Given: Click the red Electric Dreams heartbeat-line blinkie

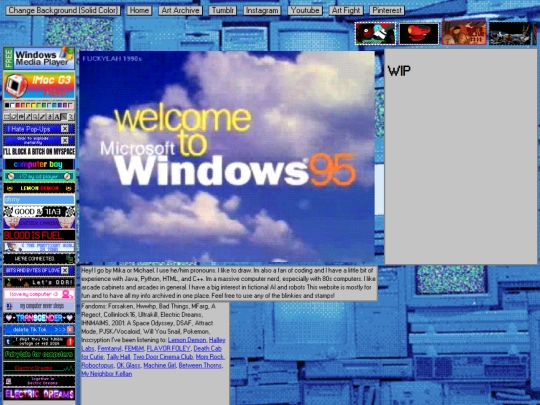Looking at the screenshot, I should pyautogui.click(x=39, y=368).
